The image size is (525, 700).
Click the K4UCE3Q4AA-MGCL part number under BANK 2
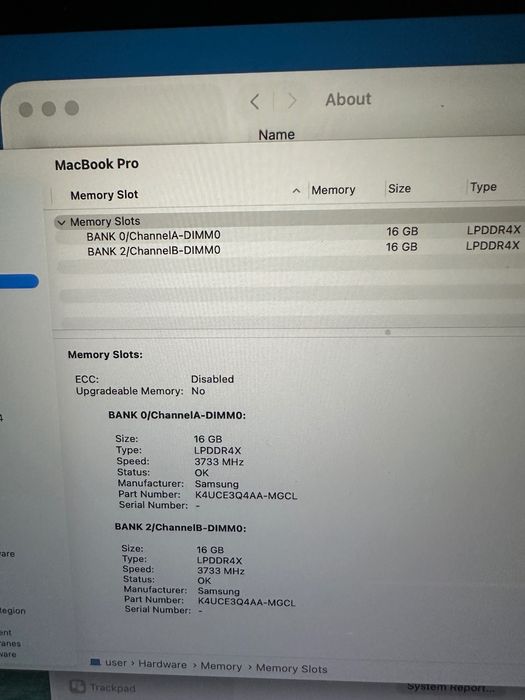click(246, 602)
